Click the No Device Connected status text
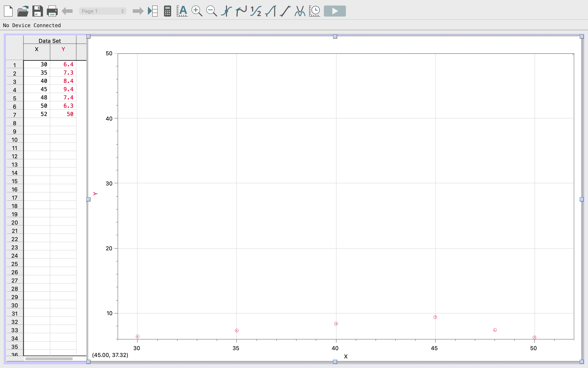588x368 pixels. (x=32, y=25)
